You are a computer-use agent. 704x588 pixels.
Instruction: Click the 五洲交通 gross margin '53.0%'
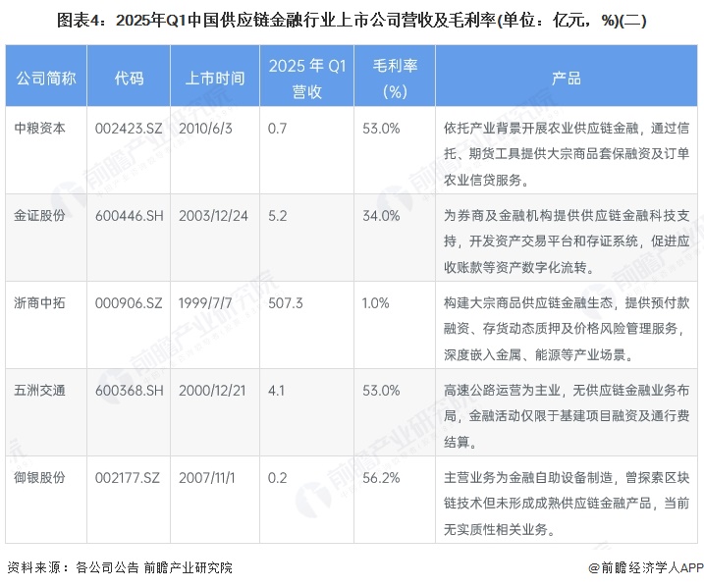coord(381,390)
